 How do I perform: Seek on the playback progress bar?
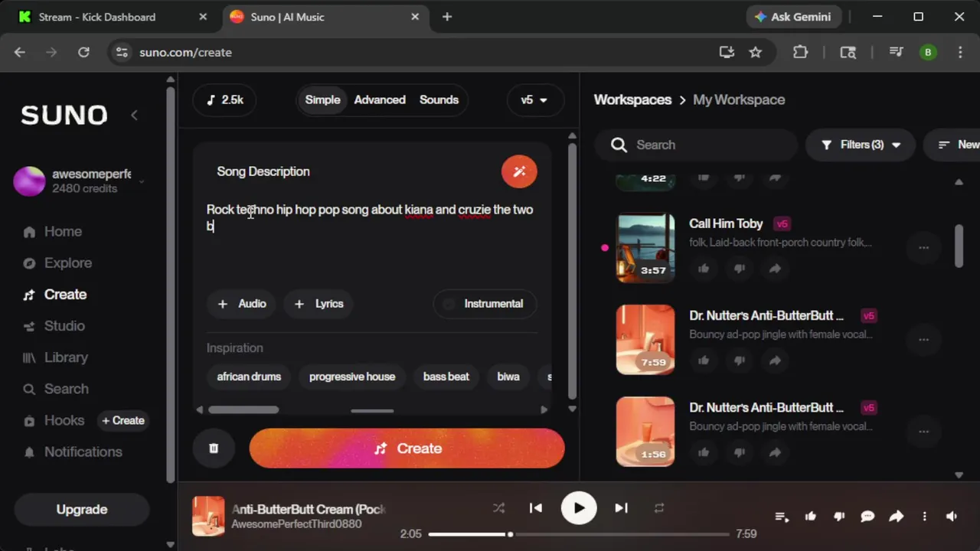(578, 534)
